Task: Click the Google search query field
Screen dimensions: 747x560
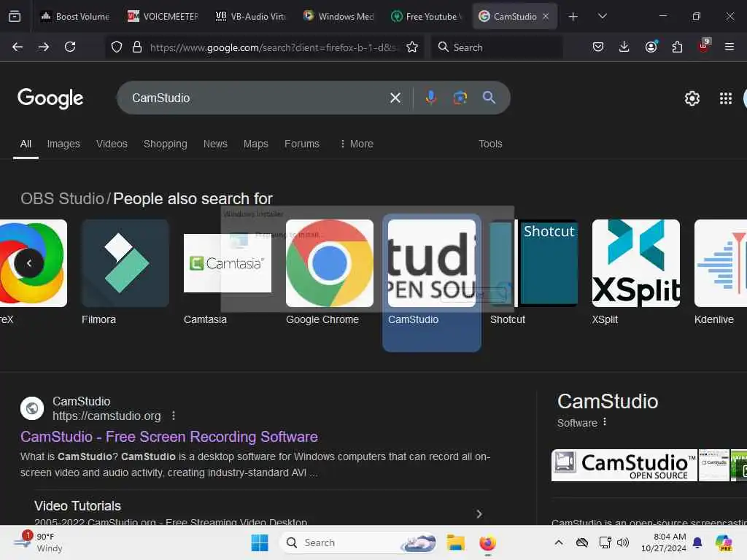Action: [256, 98]
